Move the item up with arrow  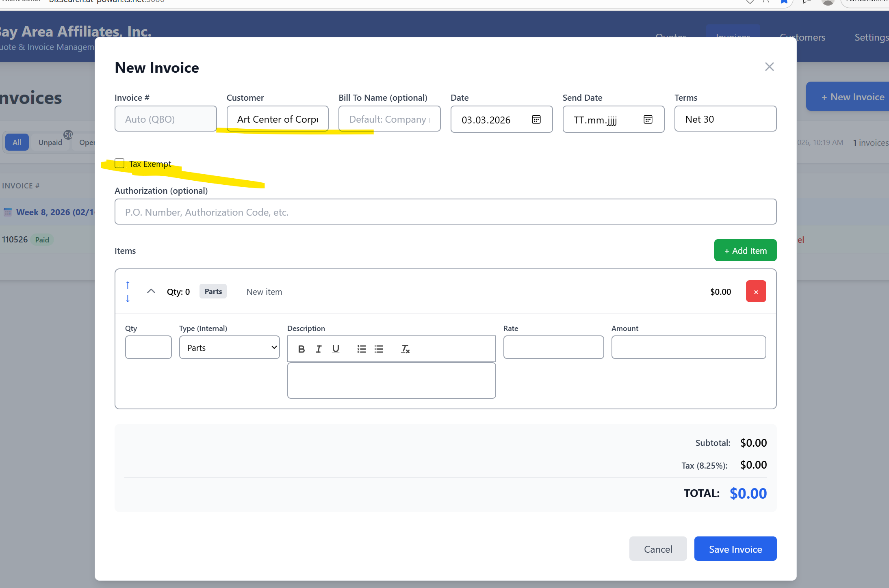(x=128, y=285)
